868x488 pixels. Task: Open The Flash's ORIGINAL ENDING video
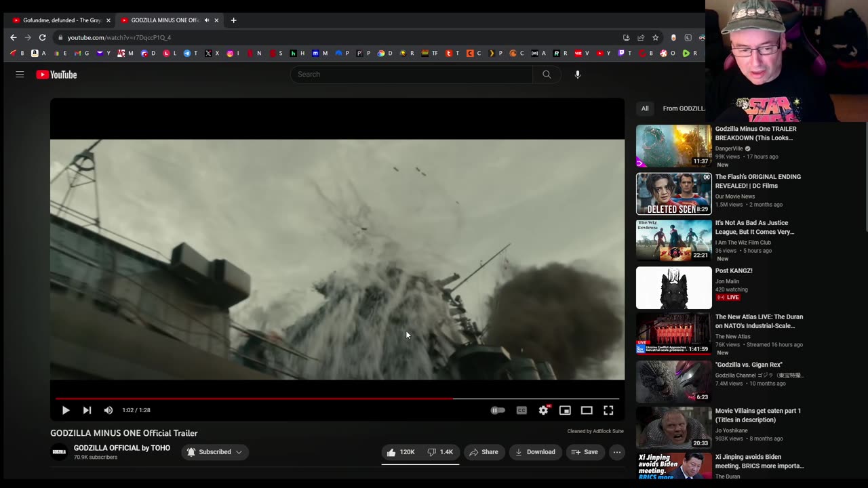(758, 181)
